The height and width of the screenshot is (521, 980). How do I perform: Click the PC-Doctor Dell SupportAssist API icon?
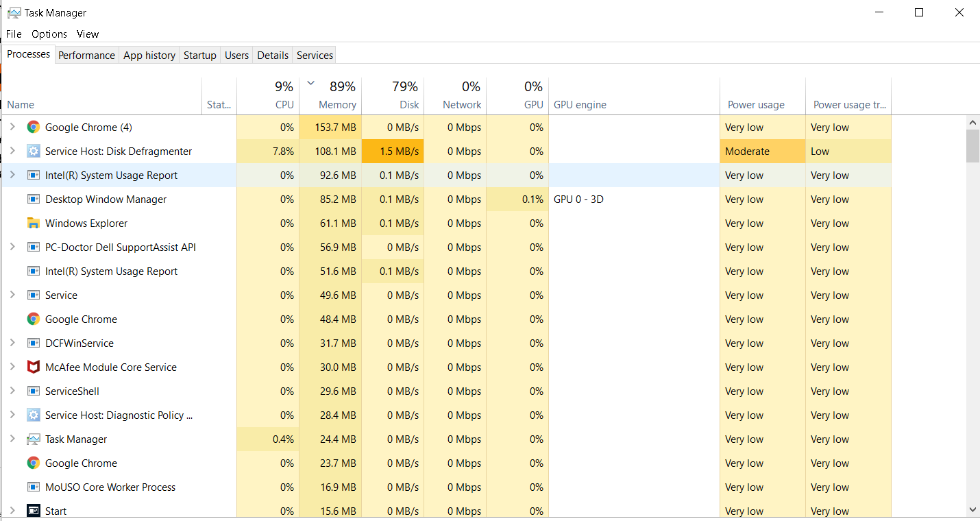coord(33,247)
